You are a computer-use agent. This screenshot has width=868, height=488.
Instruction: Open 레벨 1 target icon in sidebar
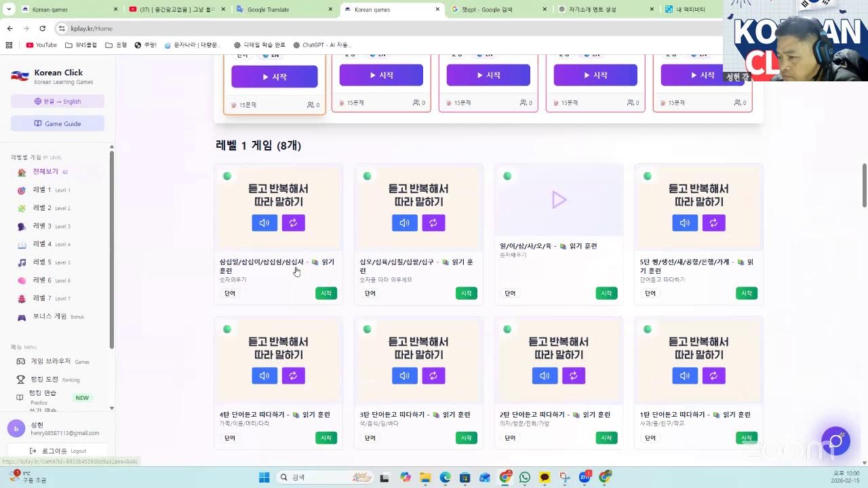coord(22,190)
